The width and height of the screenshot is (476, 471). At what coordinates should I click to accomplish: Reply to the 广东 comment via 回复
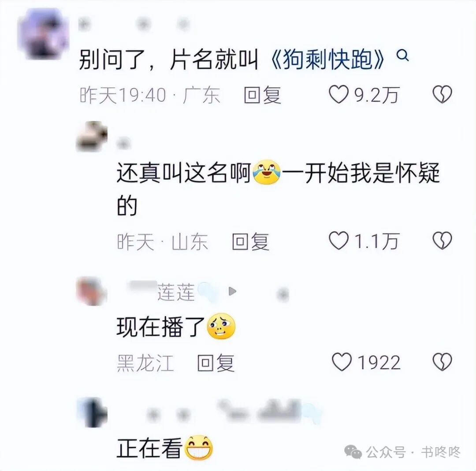(x=263, y=95)
